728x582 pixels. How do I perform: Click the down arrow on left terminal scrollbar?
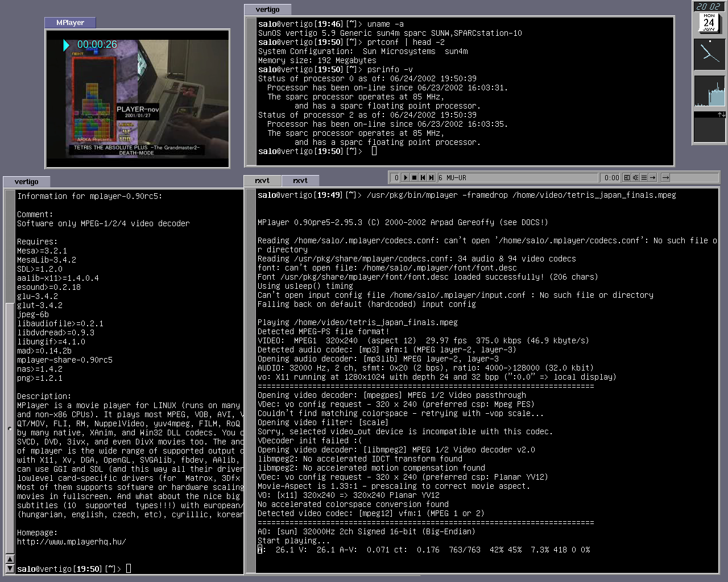10,568
